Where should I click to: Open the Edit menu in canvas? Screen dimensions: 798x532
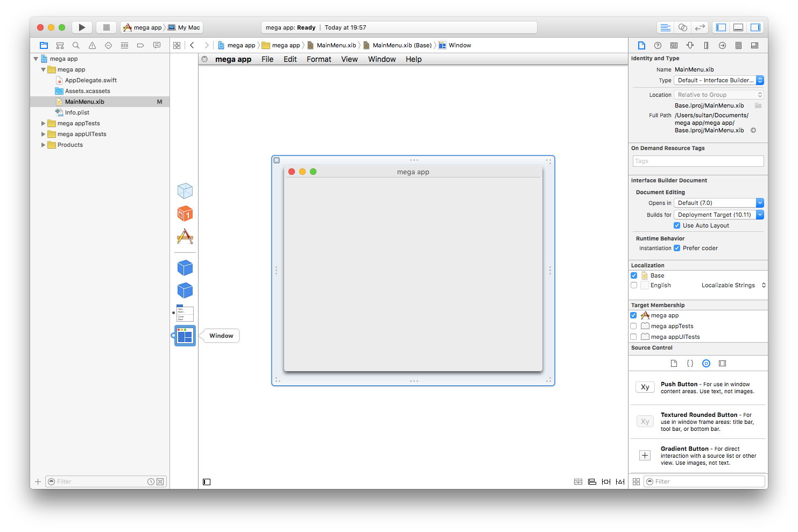coord(290,59)
